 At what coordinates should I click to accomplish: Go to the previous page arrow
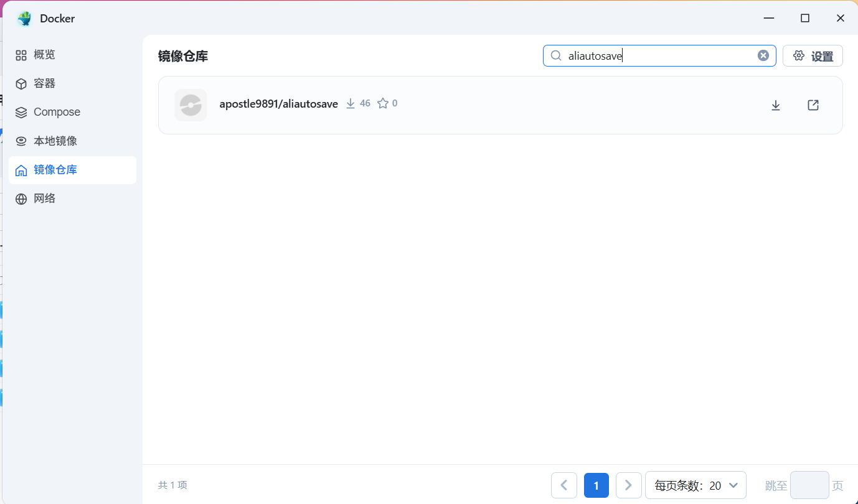point(564,485)
